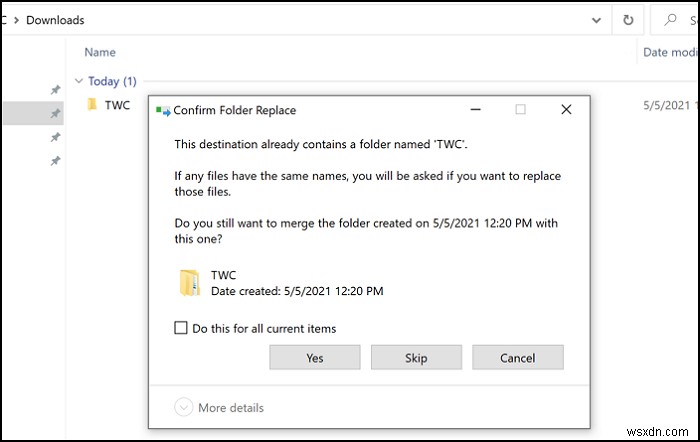
Task: Click the Date modified column header
Action: point(668,52)
